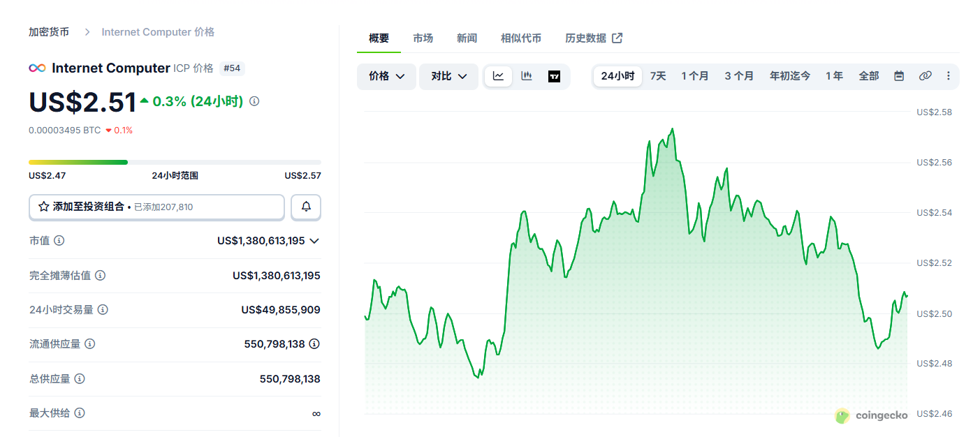Click the 总供应量 550,798,138 value
Viewport: 980px width, 437px height.
[290, 379]
